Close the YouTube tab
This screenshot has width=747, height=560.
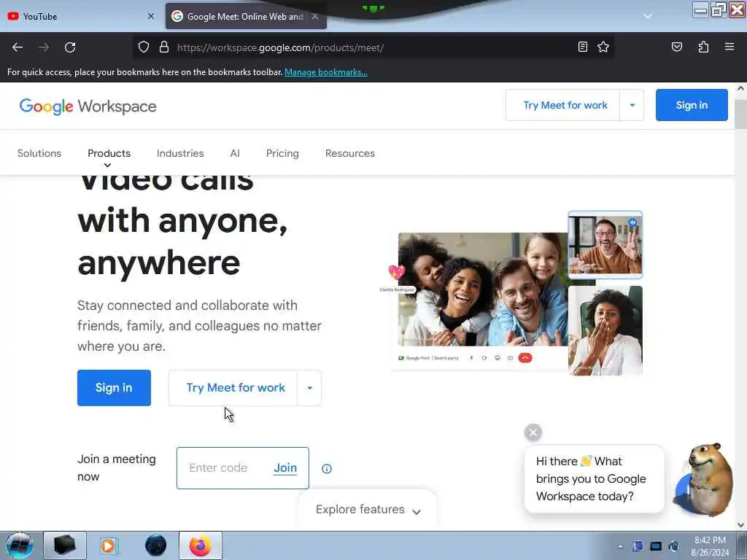(151, 16)
